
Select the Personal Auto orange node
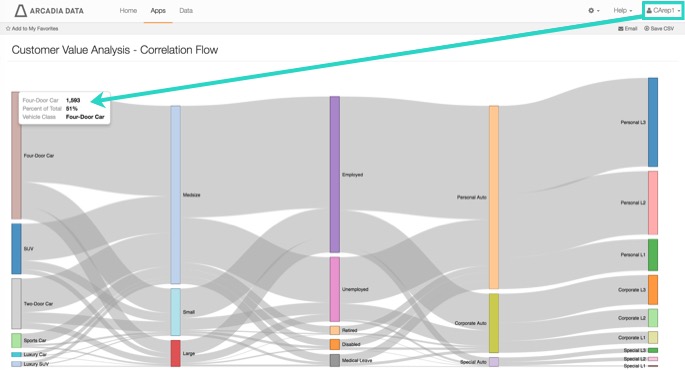[494, 197]
